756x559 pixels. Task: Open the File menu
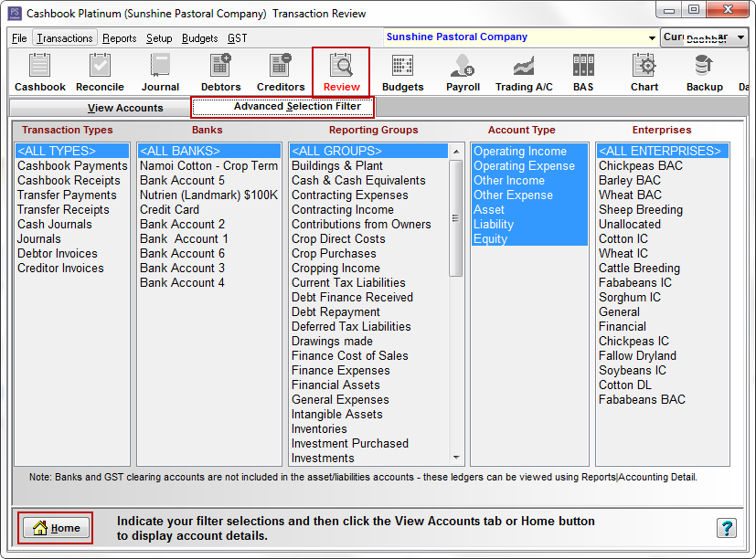click(19, 38)
